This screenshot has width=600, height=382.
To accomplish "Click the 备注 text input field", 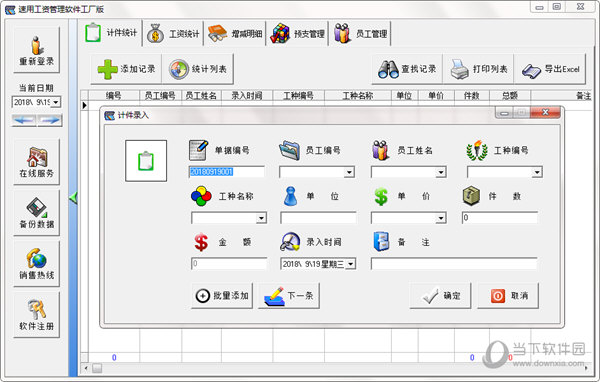I will tap(454, 264).
